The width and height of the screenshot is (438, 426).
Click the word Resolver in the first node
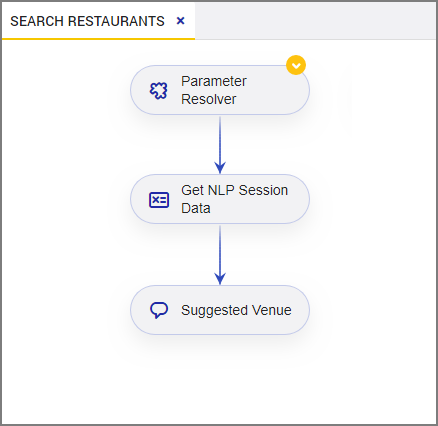[x=209, y=99]
